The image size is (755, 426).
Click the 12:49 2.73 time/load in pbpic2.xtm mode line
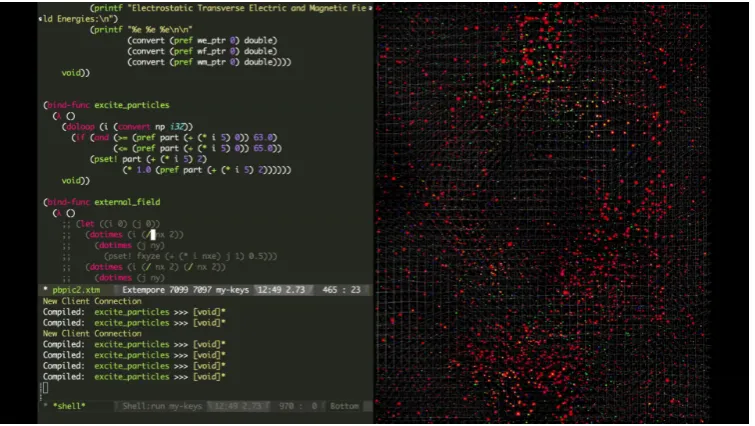[x=281, y=290]
